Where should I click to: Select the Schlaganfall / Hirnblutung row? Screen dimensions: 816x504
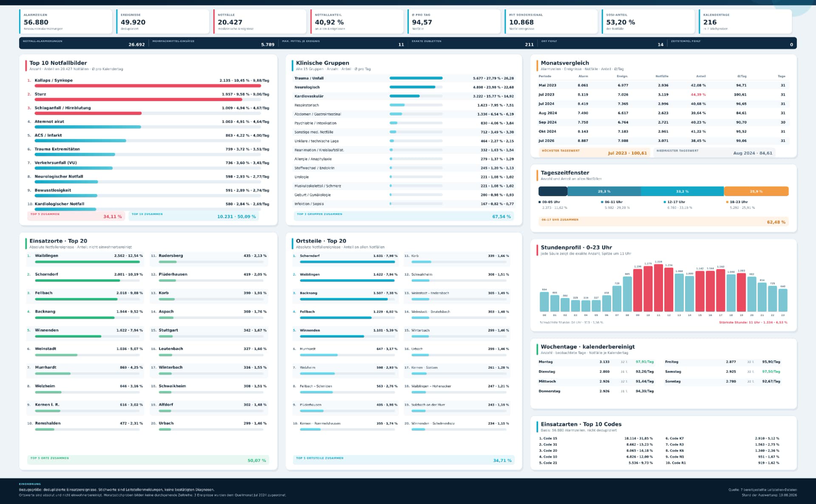tap(148, 110)
